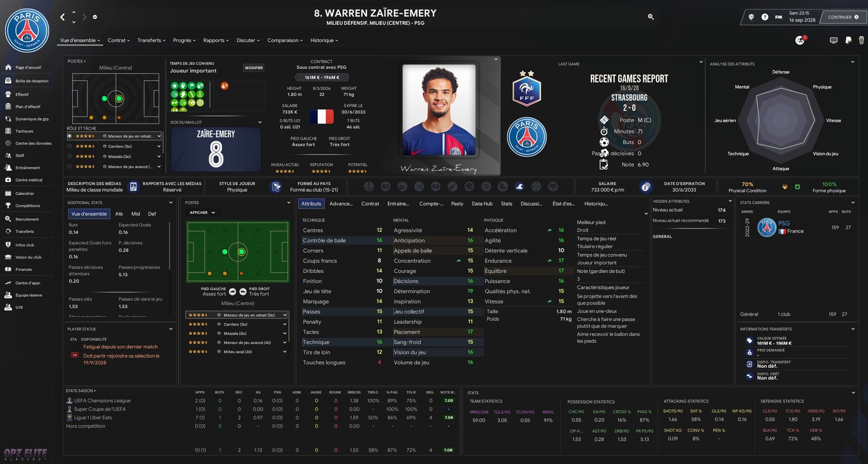
Task: Click the CONTINUER button
Action: point(843,17)
